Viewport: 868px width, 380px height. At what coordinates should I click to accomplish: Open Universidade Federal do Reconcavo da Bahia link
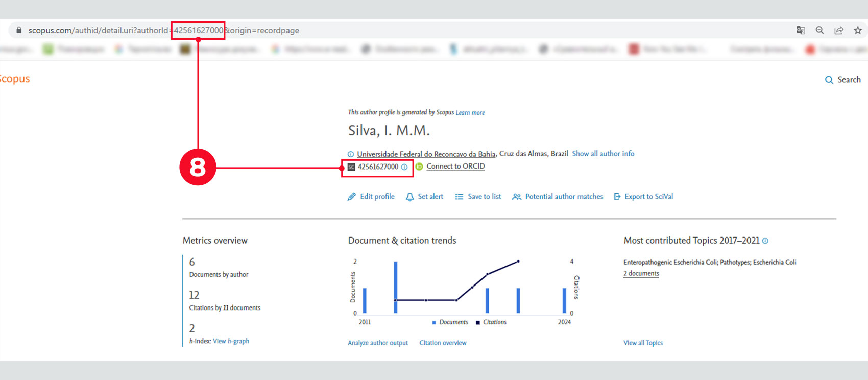pos(426,154)
